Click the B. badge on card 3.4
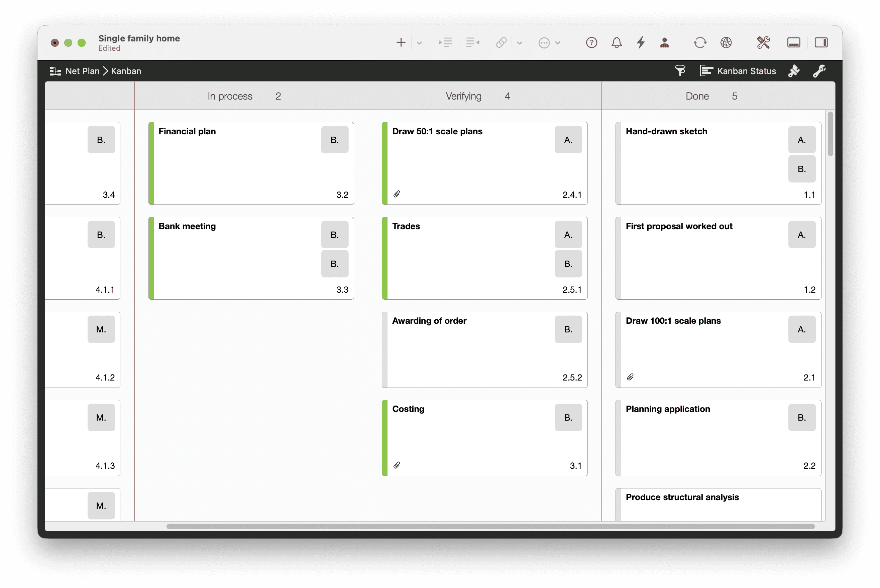880x588 pixels. (101, 140)
